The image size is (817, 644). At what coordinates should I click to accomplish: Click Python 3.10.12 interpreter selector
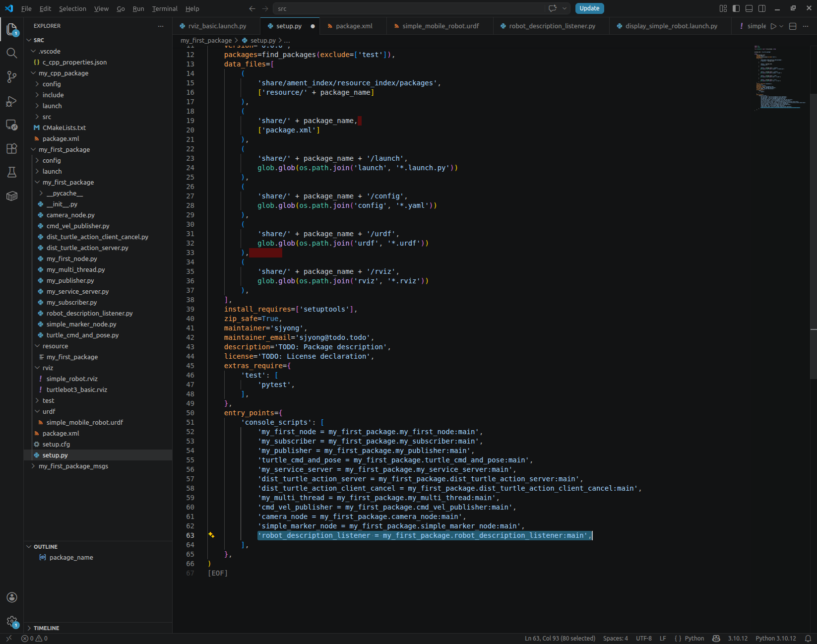click(775, 639)
